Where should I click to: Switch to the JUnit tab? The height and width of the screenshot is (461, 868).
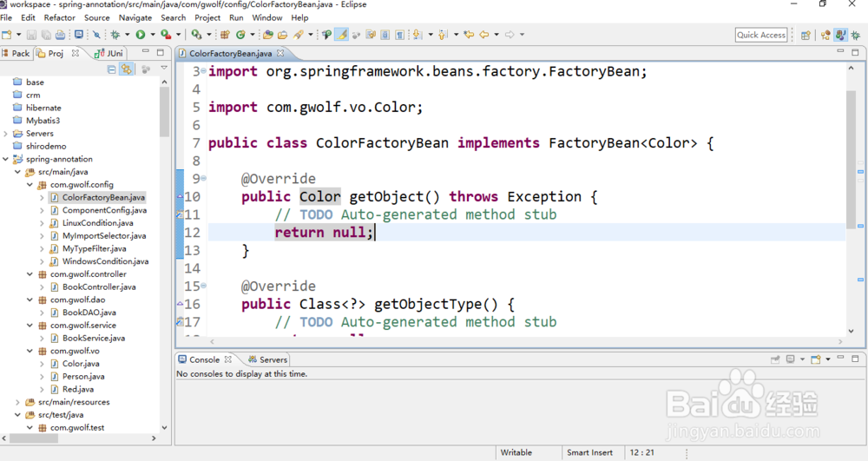109,53
